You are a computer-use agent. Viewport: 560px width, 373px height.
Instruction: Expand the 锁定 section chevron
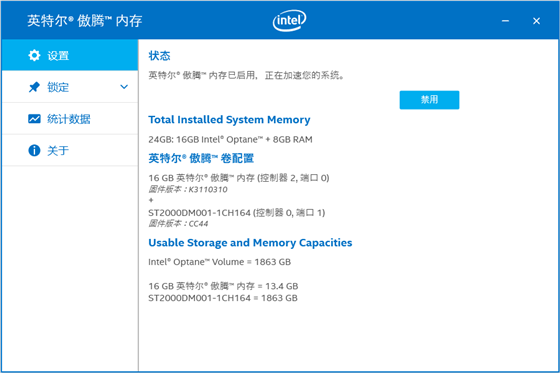click(x=124, y=87)
